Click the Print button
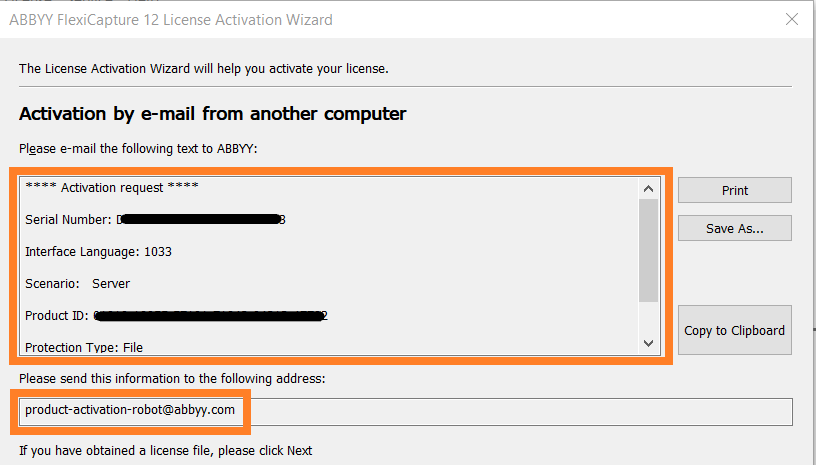816x465 pixels. pyautogui.click(x=734, y=190)
